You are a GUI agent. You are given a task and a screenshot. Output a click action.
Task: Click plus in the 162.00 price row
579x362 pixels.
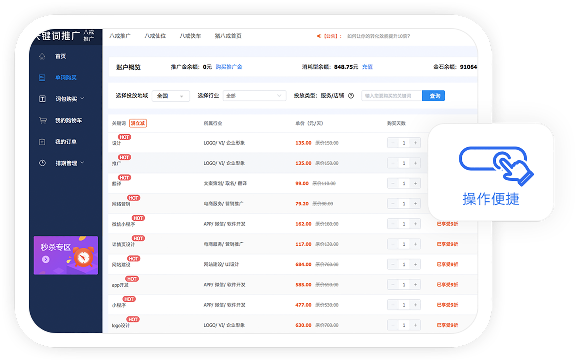[415, 224]
